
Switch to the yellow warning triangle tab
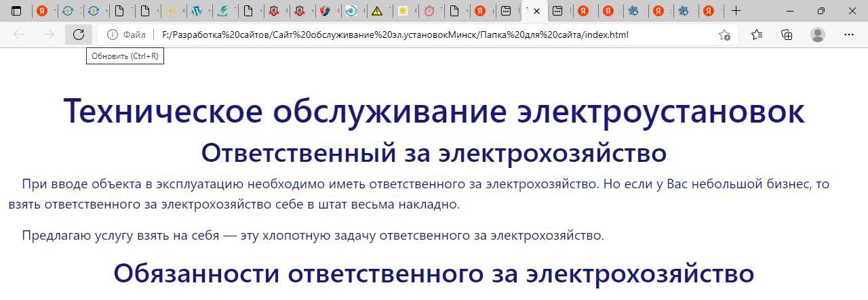pos(376,11)
